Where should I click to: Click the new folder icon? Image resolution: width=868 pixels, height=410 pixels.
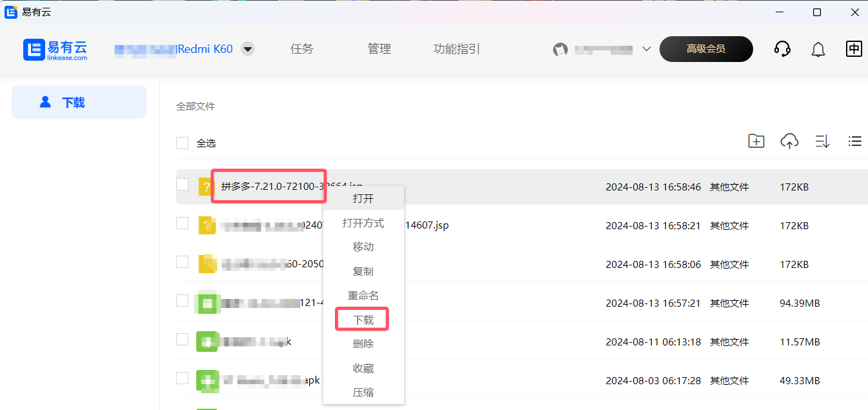(x=756, y=141)
